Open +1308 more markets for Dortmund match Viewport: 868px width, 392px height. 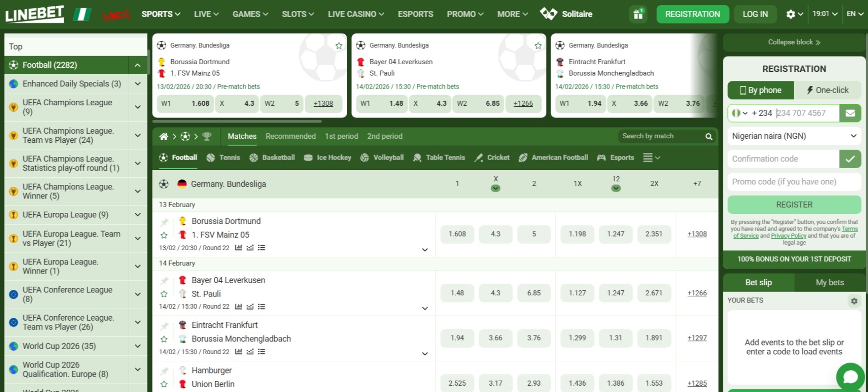[x=697, y=234]
